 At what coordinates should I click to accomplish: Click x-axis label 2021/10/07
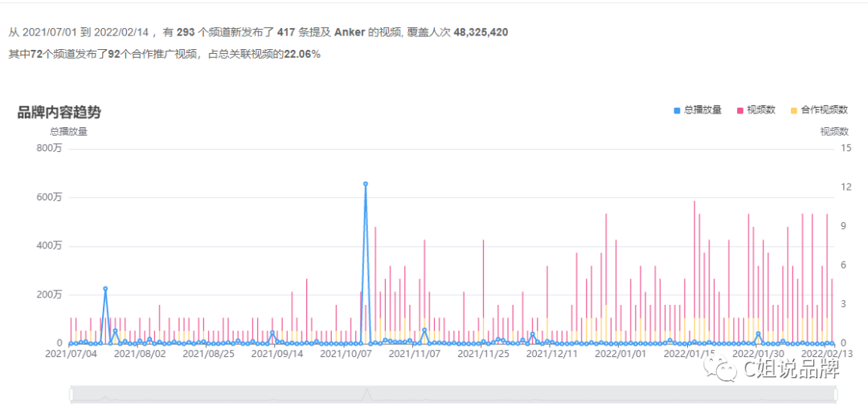coord(344,353)
